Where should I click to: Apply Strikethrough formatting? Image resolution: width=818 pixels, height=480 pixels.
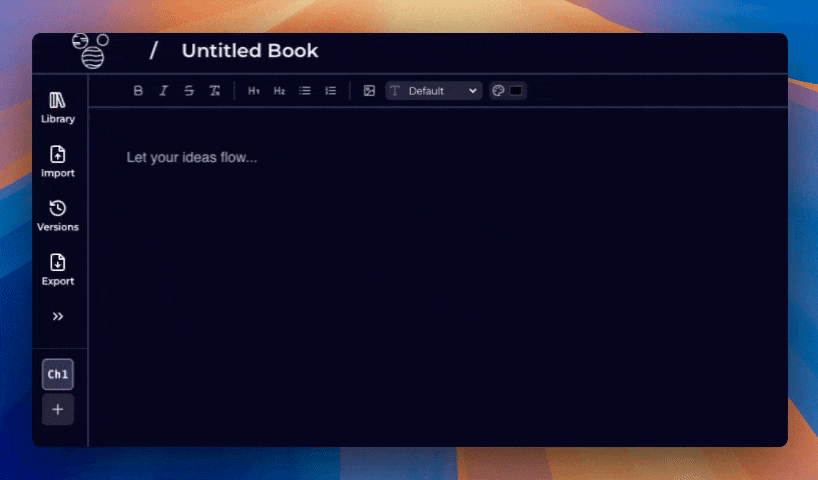[x=189, y=91]
